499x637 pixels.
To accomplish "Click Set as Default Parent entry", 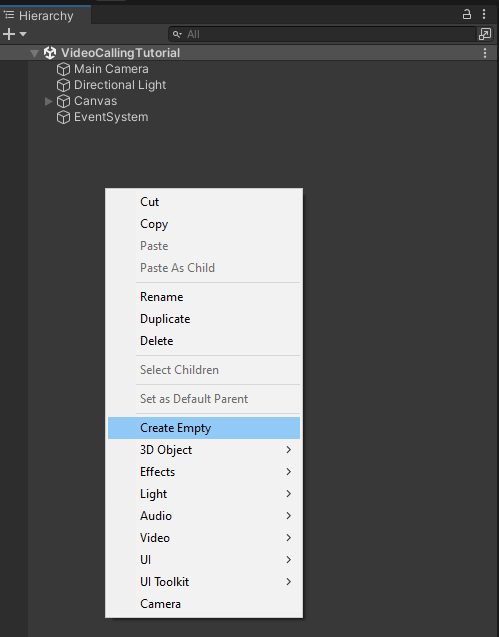I will (x=204, y=399).
